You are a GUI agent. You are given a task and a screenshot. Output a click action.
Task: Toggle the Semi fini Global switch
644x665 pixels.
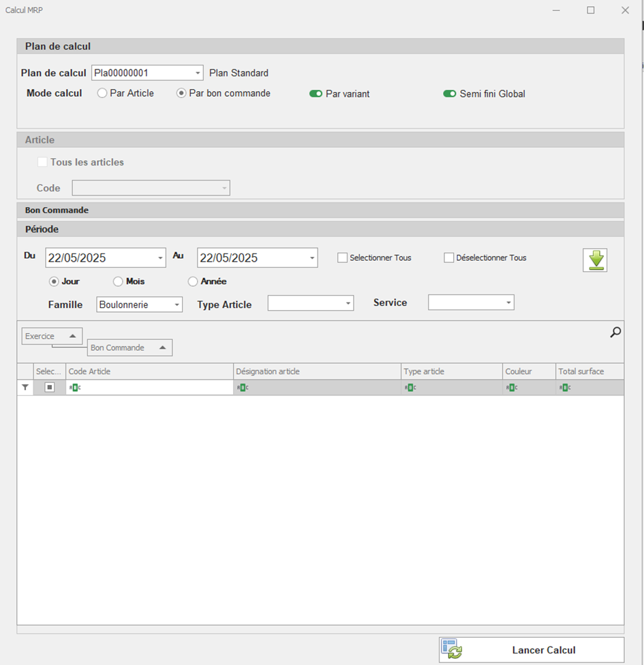coord(449,94)
